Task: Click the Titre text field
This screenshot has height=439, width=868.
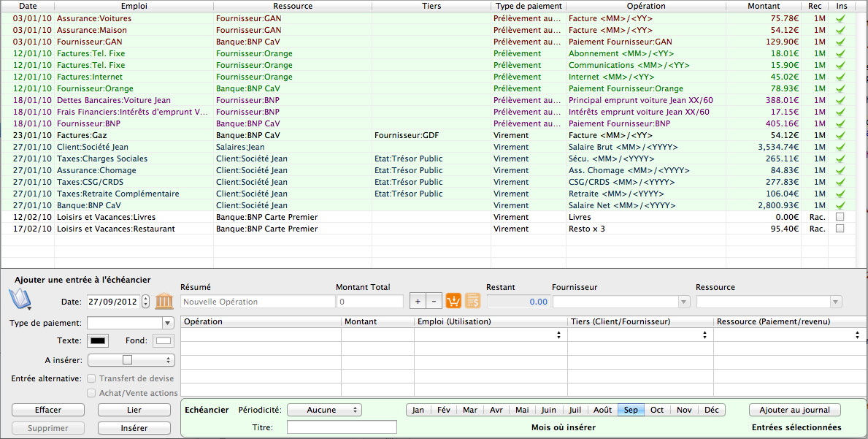Action: click(x=342, y=427)
